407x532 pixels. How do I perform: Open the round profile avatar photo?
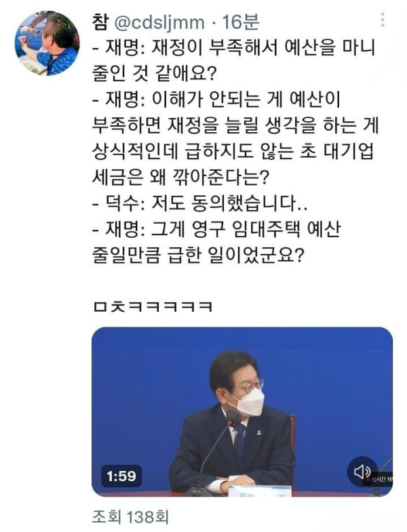coord(47,43)
